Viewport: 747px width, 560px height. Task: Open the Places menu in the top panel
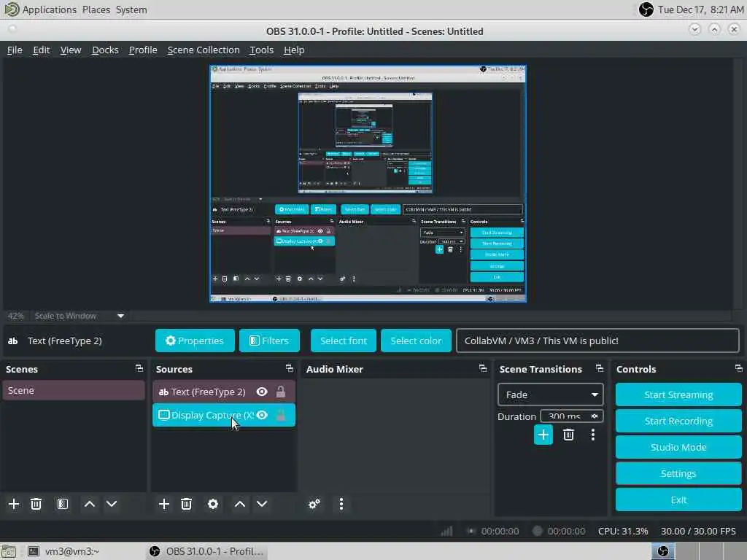pos(96,9)
